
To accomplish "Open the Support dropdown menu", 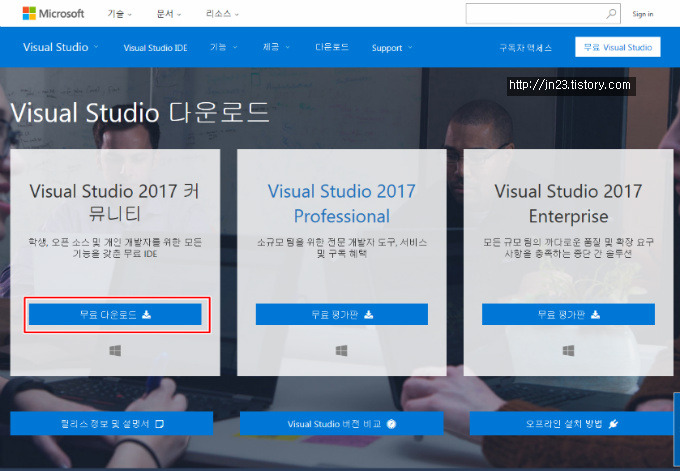I will 392,48.
